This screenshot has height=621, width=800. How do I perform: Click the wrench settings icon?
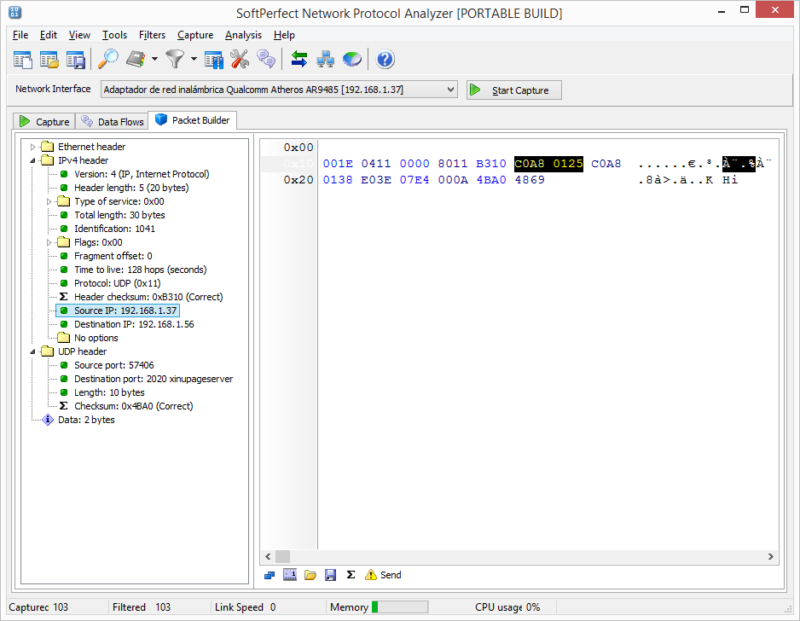pyautogui.click(x=240, y=60)
